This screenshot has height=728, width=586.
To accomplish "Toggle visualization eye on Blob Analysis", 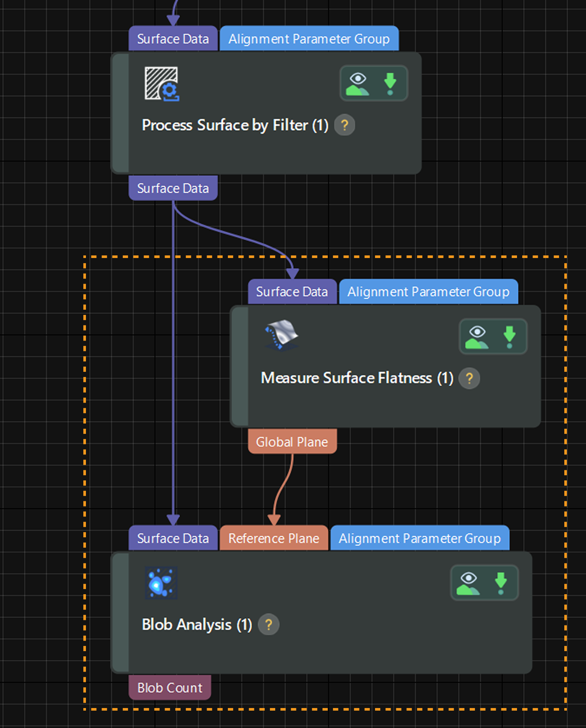I will pos(468,583).
